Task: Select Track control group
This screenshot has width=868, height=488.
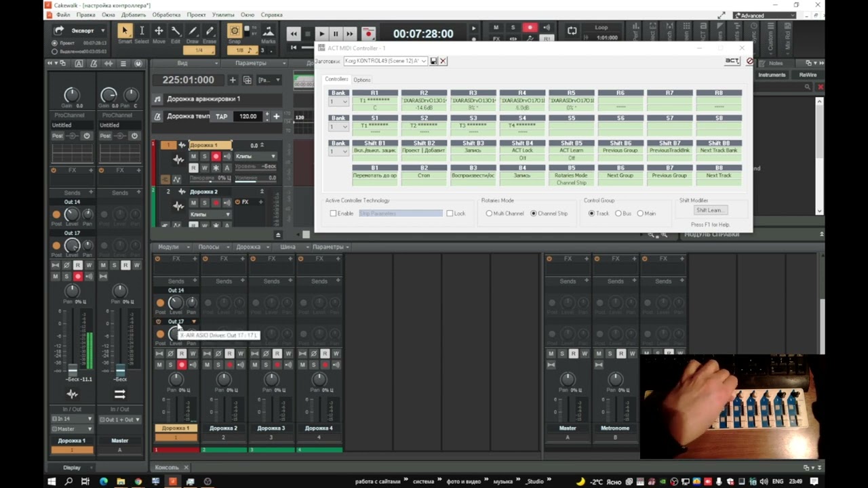Action: click(x=591, y=213)
